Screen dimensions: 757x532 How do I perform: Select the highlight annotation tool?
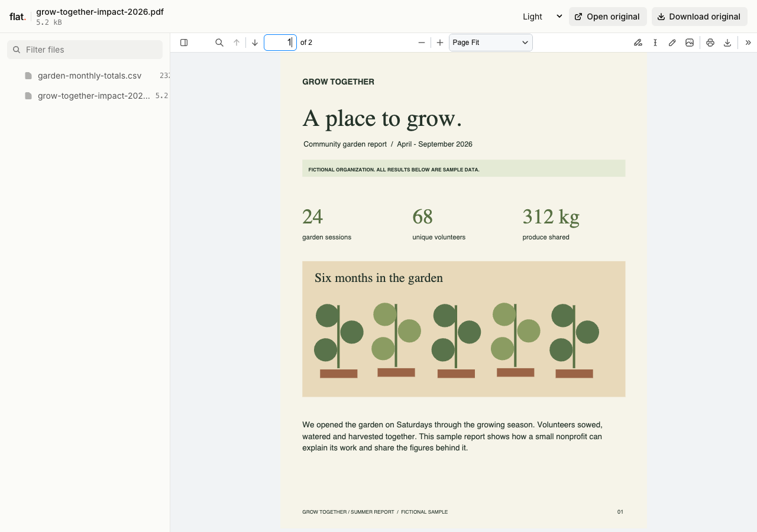click(x=638, y=43)
